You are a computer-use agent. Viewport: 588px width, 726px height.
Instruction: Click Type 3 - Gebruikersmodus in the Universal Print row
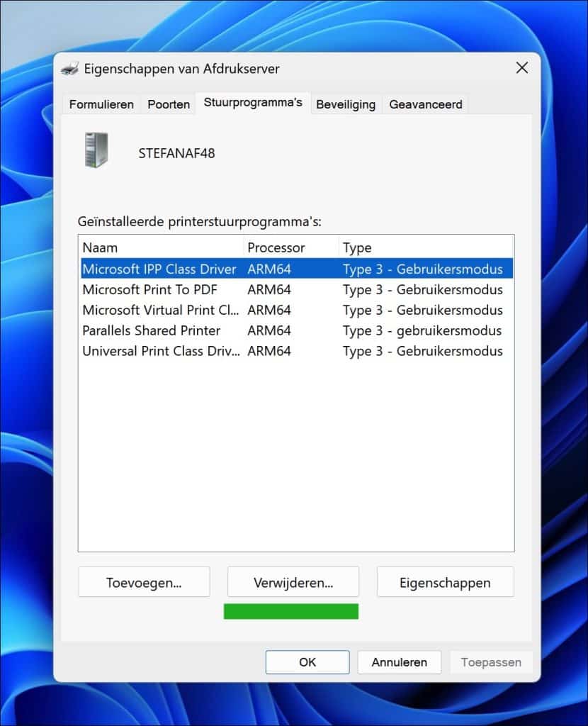click(422, 351)
